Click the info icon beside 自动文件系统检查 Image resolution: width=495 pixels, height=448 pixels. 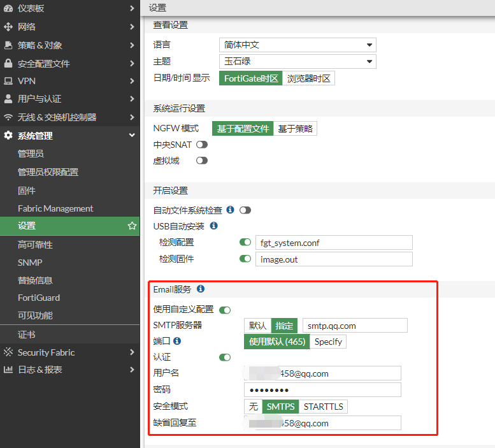click(230, 210)
